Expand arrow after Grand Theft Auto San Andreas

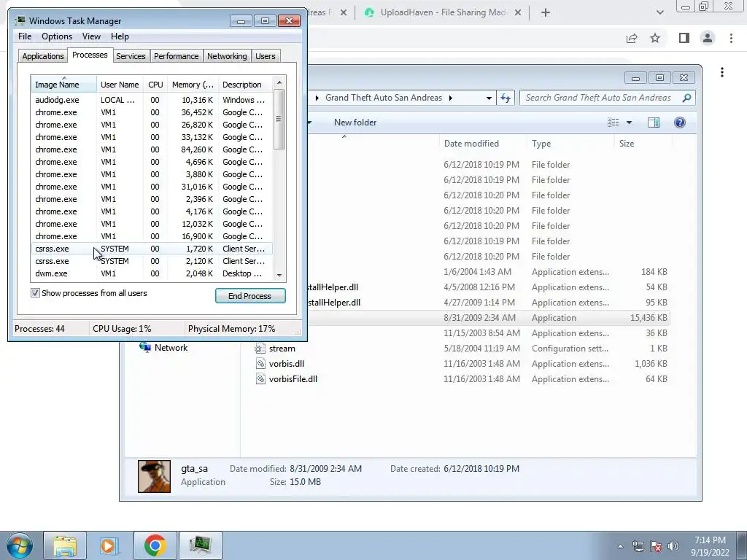450,98
